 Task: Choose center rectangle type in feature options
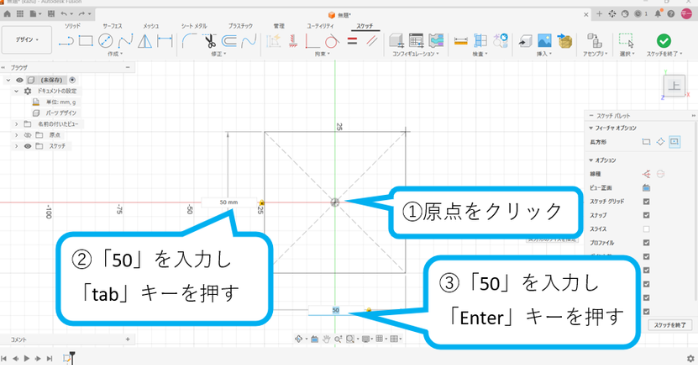[674, 142]
